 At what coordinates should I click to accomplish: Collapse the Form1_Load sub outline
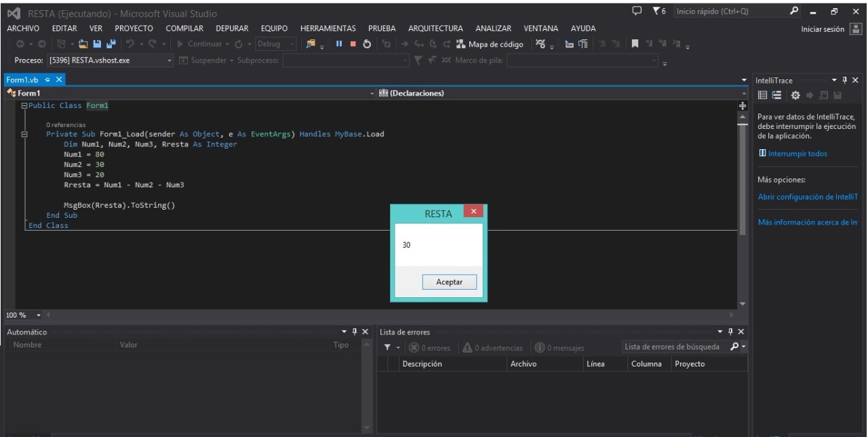(x=26, y=134)
